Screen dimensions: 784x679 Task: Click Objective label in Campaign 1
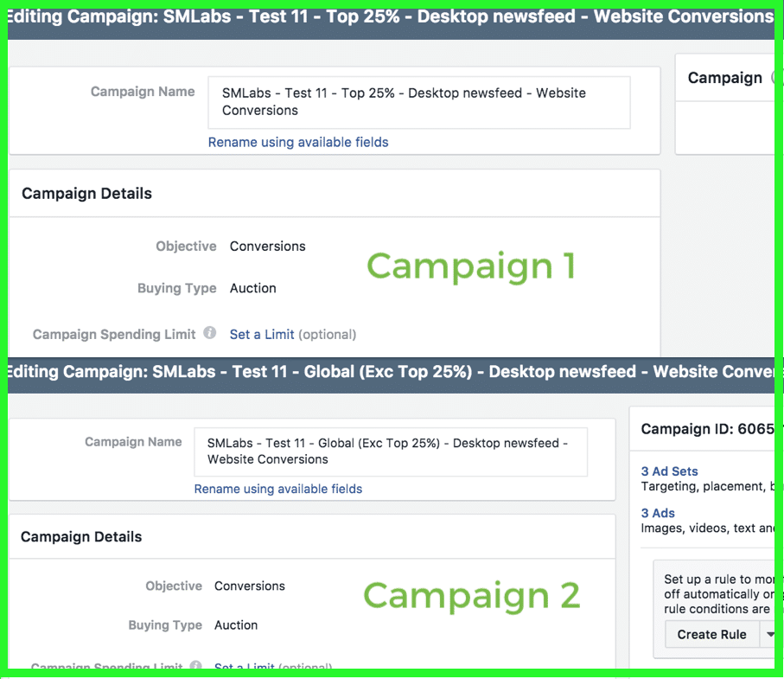click(x=186, y=247)
